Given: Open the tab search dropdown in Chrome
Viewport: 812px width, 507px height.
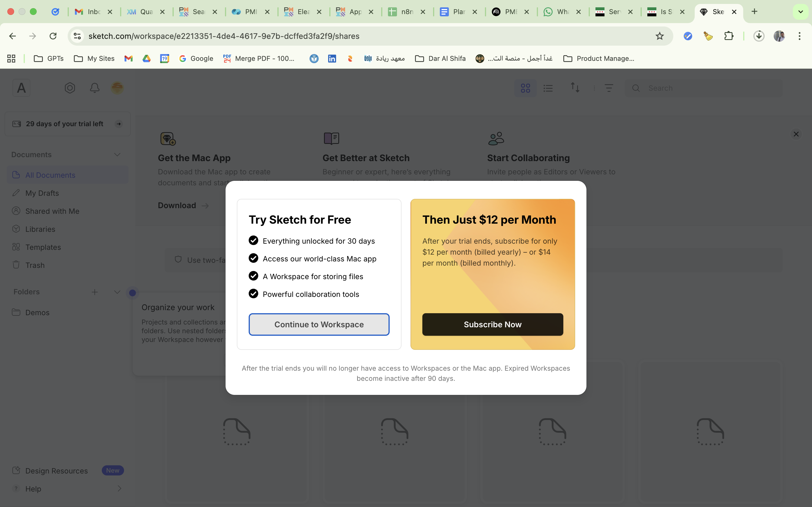Looking at the screenshot, I should [x=800, y=12].
